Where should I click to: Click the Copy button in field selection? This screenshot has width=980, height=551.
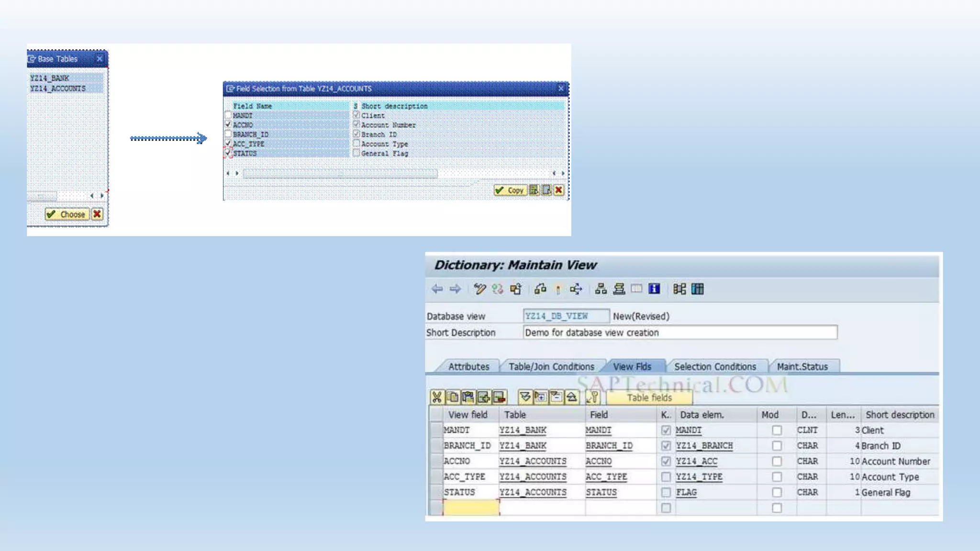point(510,190)
